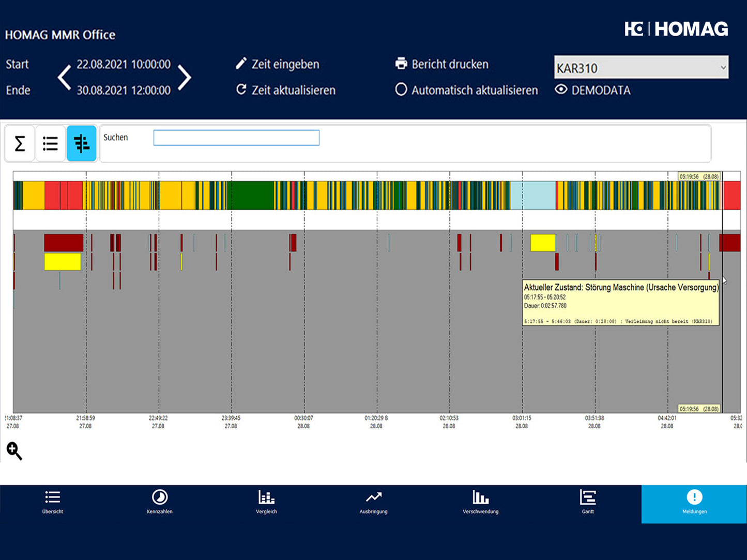Go to next time range arrow

[x=185, y=77]
